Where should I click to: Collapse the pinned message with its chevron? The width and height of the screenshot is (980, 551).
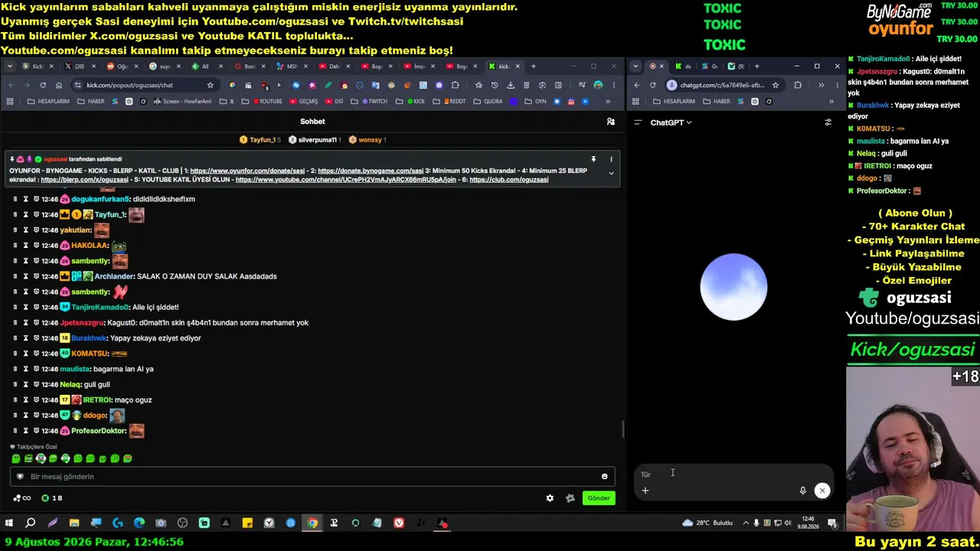(x=611, y=173)
